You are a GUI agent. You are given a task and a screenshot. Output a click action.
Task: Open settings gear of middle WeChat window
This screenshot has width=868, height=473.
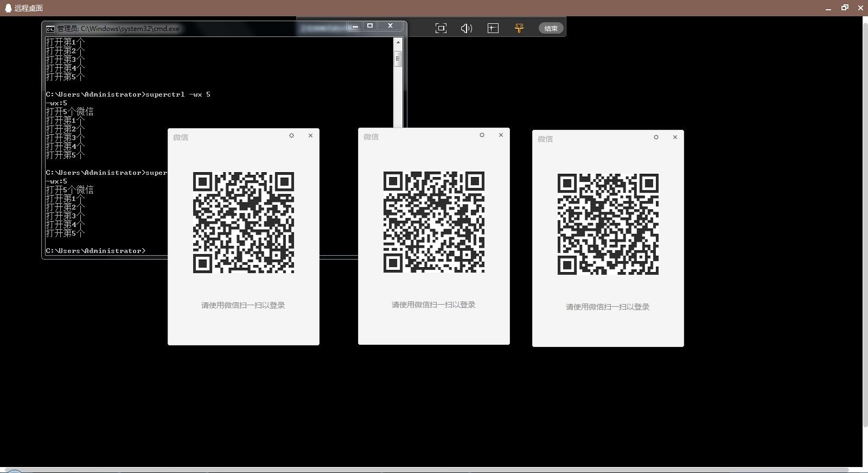482,135
